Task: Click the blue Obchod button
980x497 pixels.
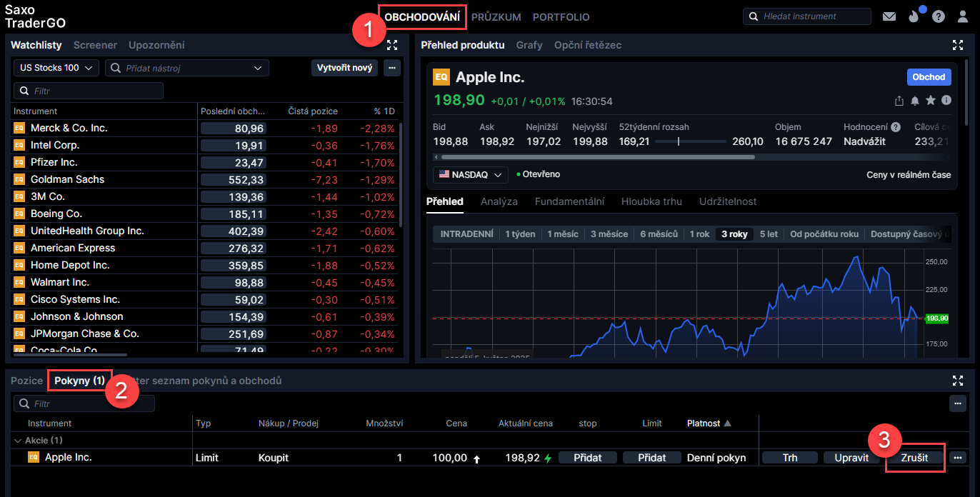Action: coord(929,77)
